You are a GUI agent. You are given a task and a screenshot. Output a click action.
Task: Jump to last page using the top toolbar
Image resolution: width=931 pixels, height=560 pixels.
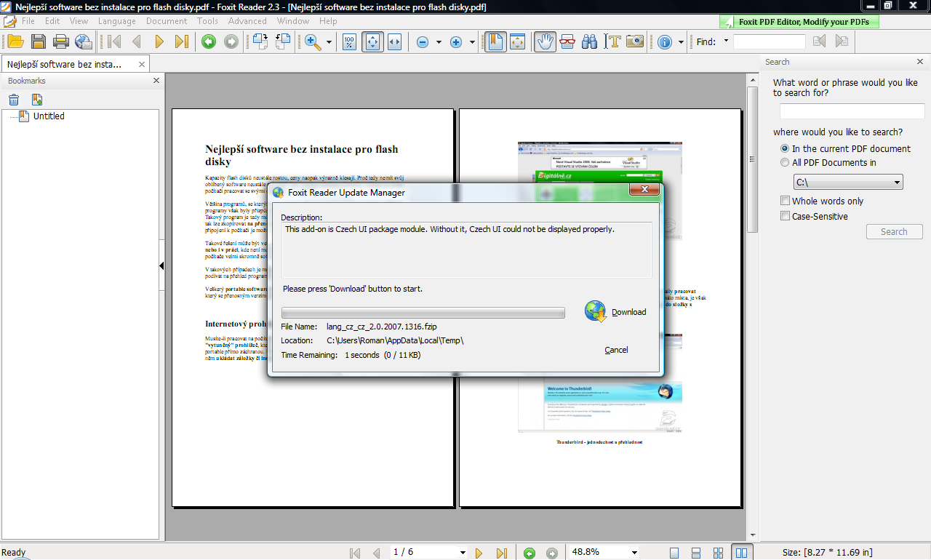coord(182,41)
